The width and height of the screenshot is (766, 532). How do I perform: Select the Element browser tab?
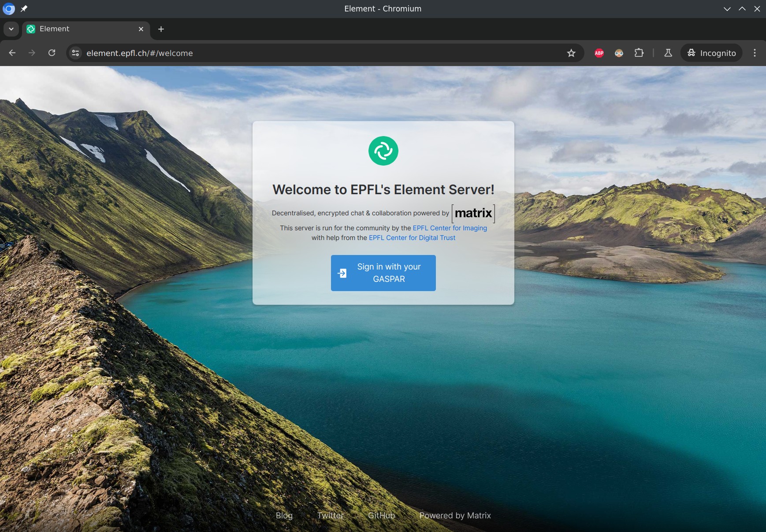(79, 29)
